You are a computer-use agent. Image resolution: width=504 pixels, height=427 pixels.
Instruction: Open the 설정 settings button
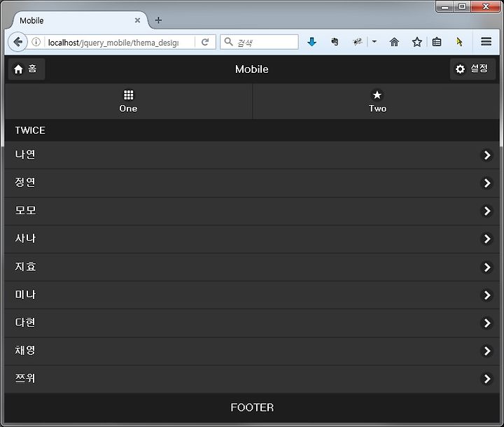[472, 69]
